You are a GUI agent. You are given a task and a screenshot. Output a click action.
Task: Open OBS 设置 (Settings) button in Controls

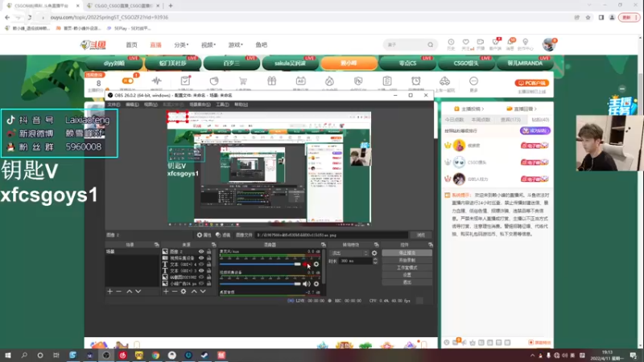point(407,275)
